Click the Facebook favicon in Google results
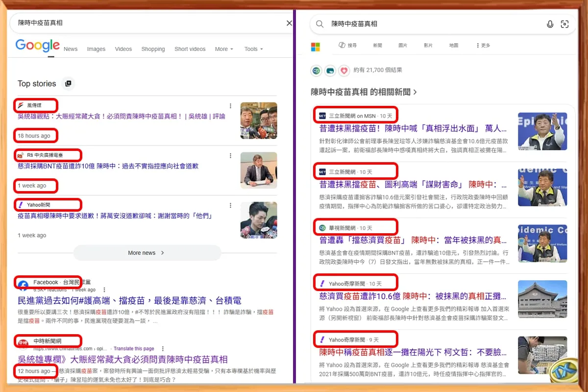 (23, 285)
